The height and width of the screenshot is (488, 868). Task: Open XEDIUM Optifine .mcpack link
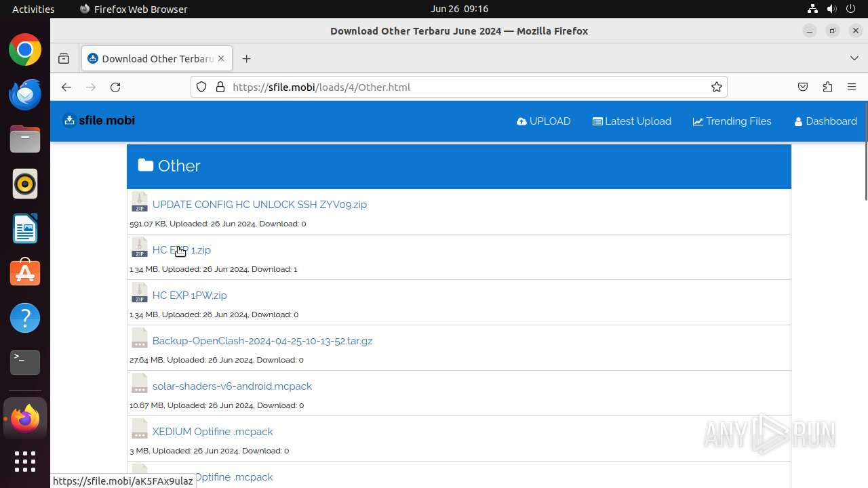tap(213, 431)
